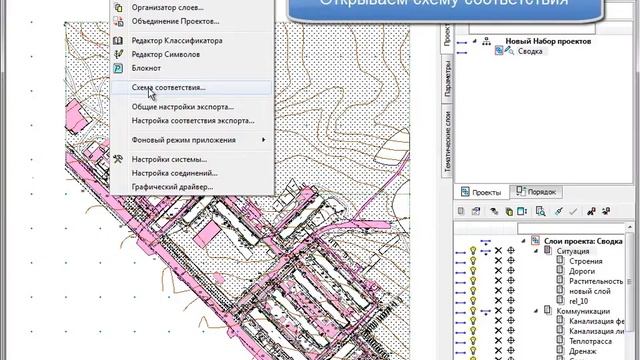640x360 pixels.
Task: Choose Объединение Проектов menu entry
Action: coord(191,21)
